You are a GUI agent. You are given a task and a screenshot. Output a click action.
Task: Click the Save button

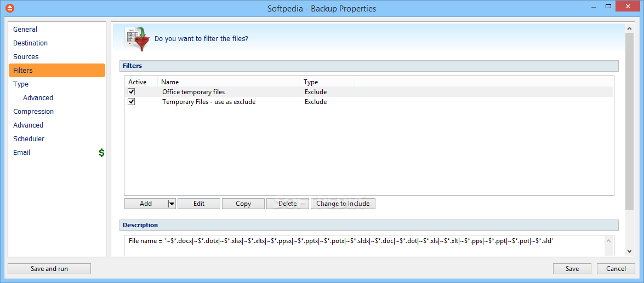[x=572, y=269]
